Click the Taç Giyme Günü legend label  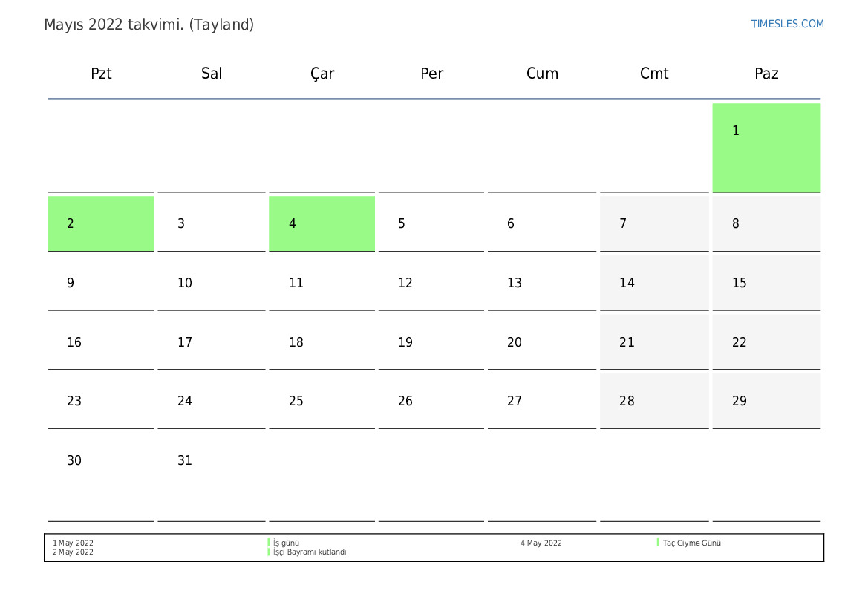(692, 543)
